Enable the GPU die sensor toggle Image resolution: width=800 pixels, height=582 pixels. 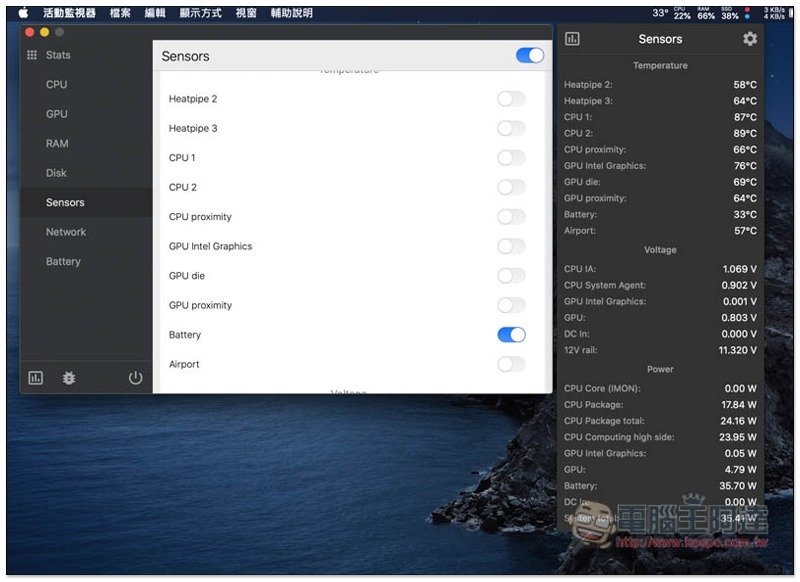tap(511, 276)
